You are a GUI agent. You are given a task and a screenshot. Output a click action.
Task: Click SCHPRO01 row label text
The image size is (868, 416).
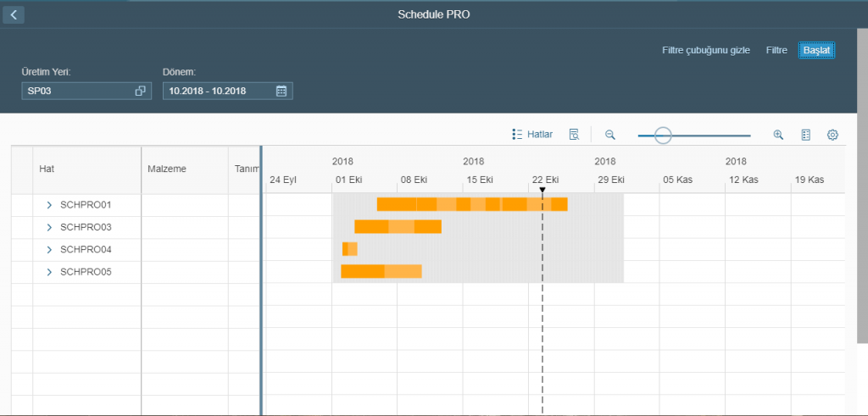pyautogui.click(x=86, y=205)
